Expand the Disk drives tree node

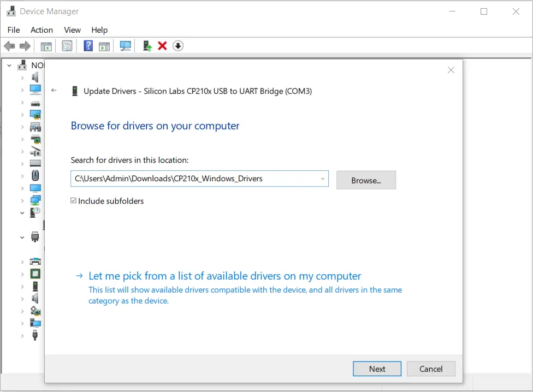22,103
